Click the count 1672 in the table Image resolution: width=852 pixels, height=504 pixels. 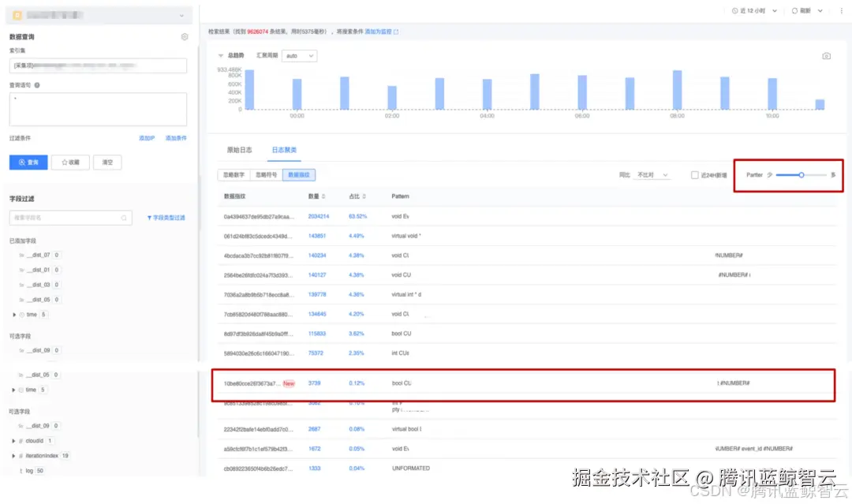coord(314,449)
